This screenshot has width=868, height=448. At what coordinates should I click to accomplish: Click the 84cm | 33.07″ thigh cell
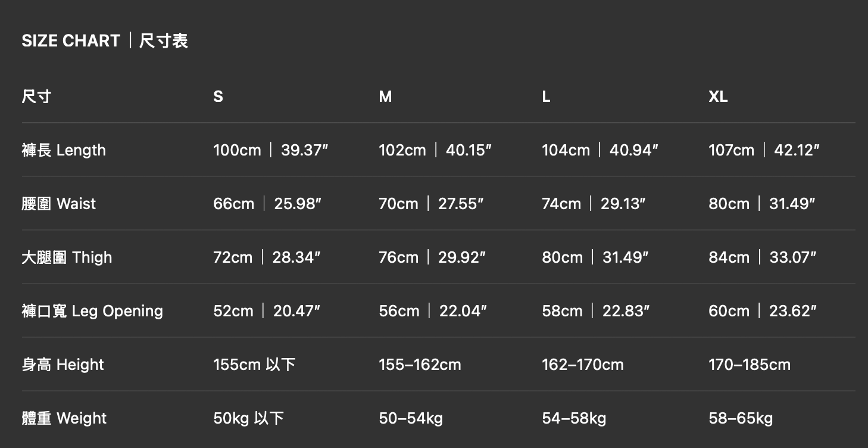762,257
